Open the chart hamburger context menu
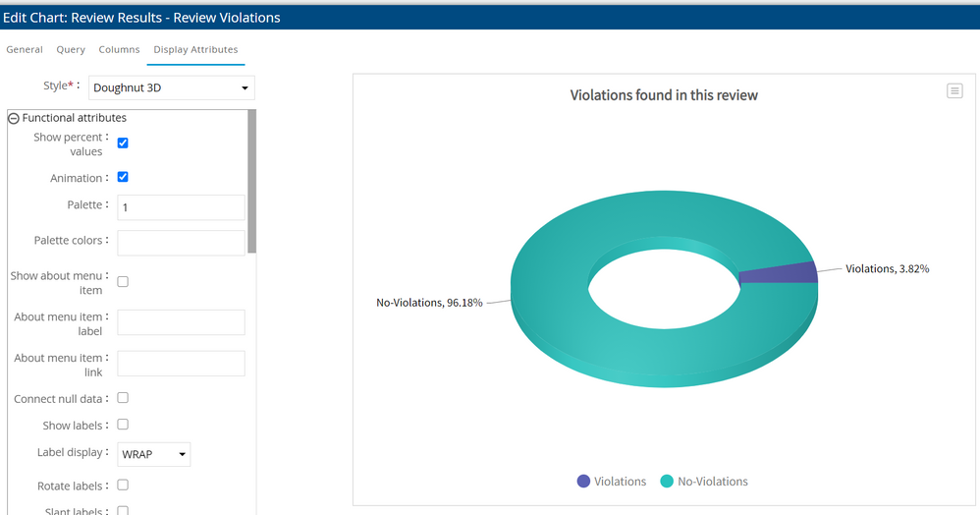 click(x=954, y=90)
